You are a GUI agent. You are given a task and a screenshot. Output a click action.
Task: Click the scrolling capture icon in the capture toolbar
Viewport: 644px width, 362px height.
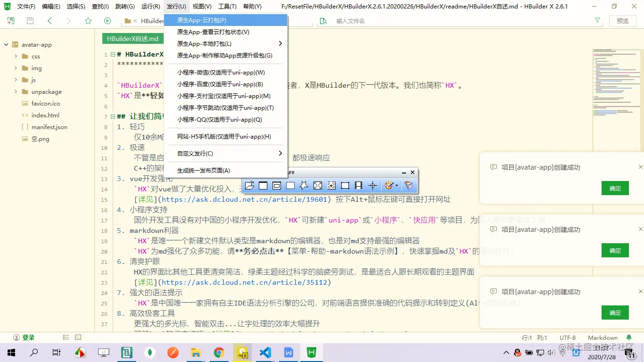tap(331, 185)
